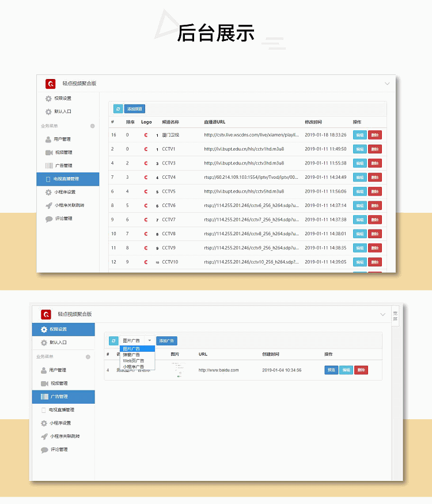Open 视频管理 in the live TV window sidebar
The height and width of the screenshot is (504, 432).
[x=68, y=152]
